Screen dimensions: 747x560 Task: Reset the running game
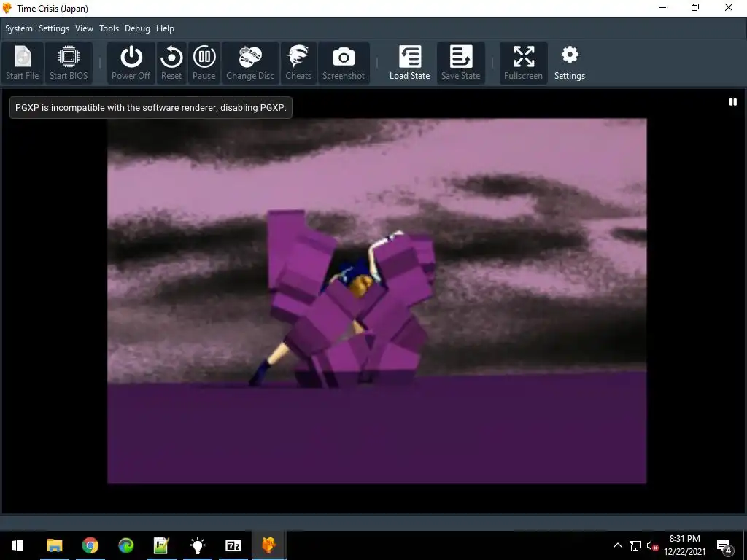[x=171, y=63]
